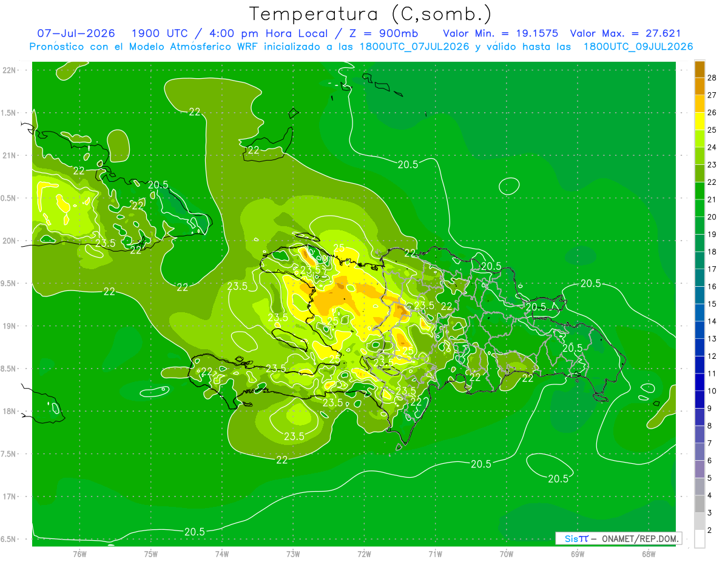Select the date text "07-Jul-2026" in header
This screenshot has width=728, height=562.
[x=76, y=33]
